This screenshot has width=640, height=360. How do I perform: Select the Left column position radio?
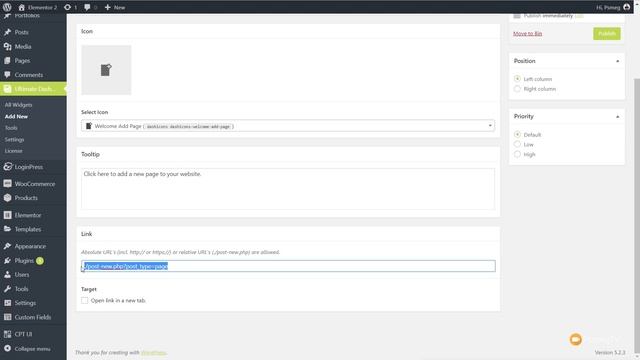517,79
